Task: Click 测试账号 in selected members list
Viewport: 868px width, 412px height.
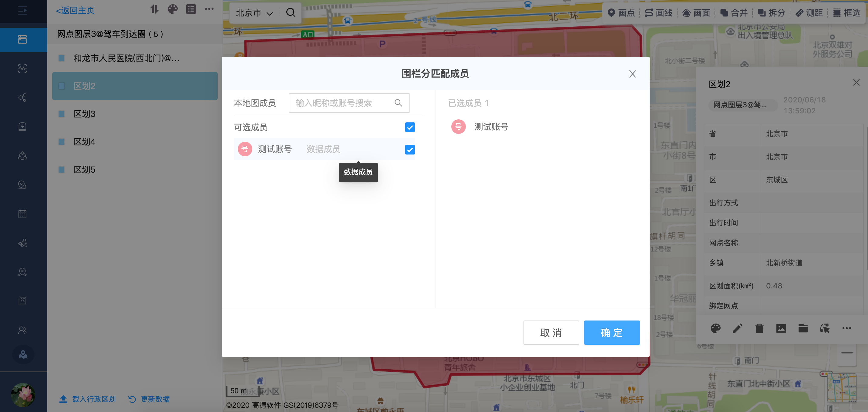Action: coord(491,127)
